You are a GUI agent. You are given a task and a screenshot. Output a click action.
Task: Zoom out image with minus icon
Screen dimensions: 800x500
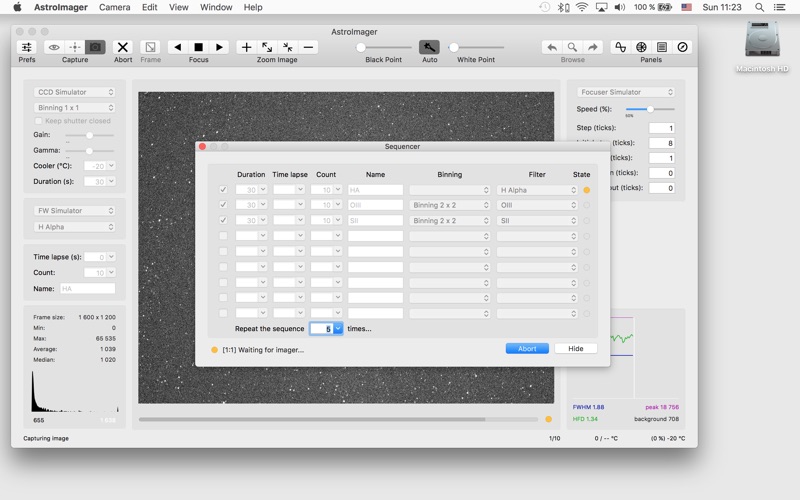coord(308,47)
